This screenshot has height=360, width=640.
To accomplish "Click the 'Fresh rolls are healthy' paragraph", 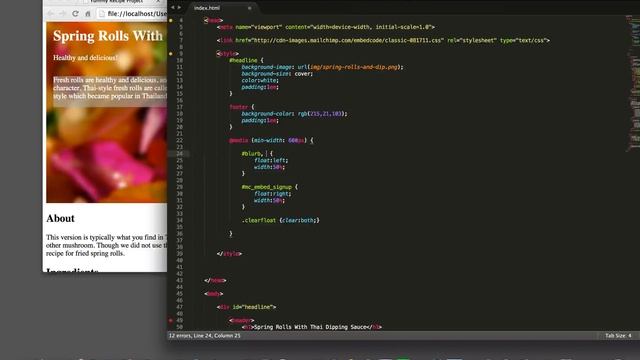I will point(110,88).
